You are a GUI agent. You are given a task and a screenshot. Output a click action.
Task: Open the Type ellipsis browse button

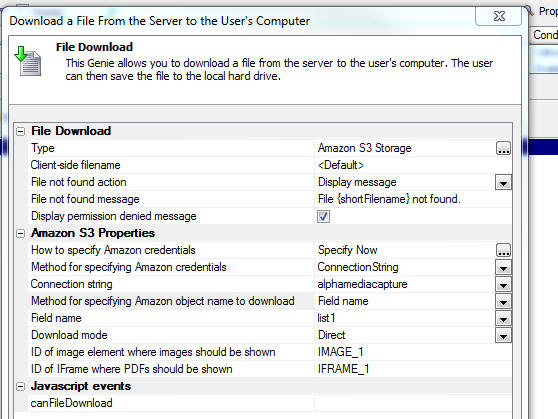pos(503,148)
